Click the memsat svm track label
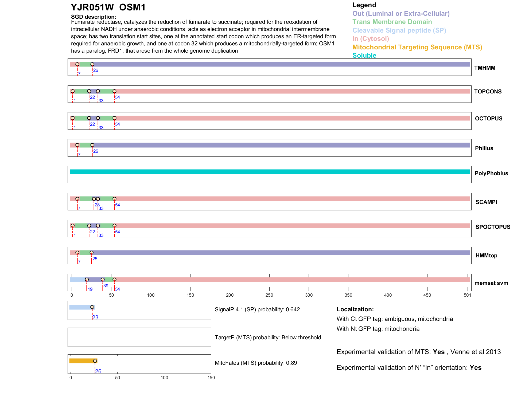The image size is (521, 420). click(491, 283)
